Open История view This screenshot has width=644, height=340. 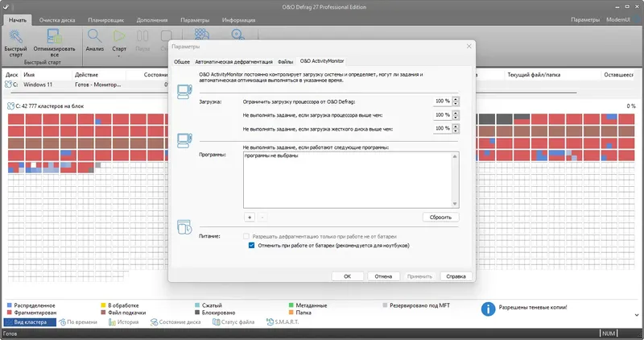[124, 322]
